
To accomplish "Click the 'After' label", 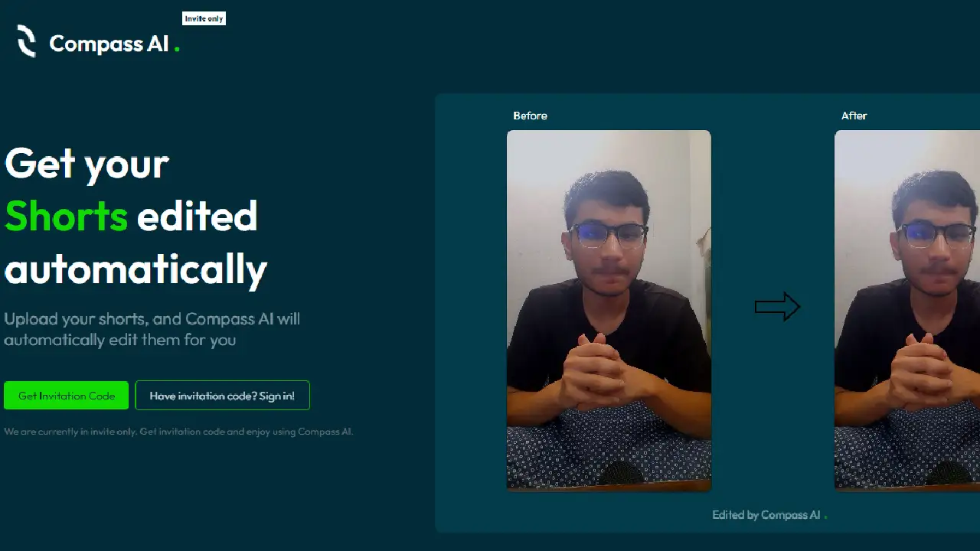I will [x=854, y=116].
